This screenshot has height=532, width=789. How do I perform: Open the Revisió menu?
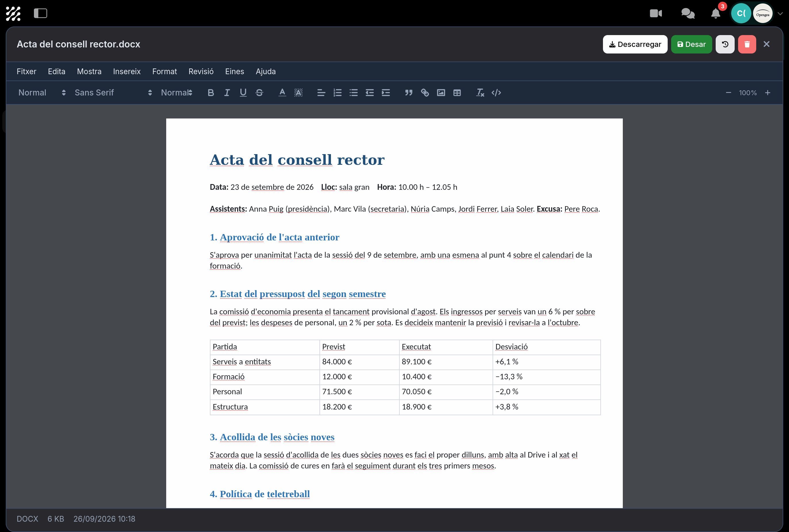[x=201, y=71]
